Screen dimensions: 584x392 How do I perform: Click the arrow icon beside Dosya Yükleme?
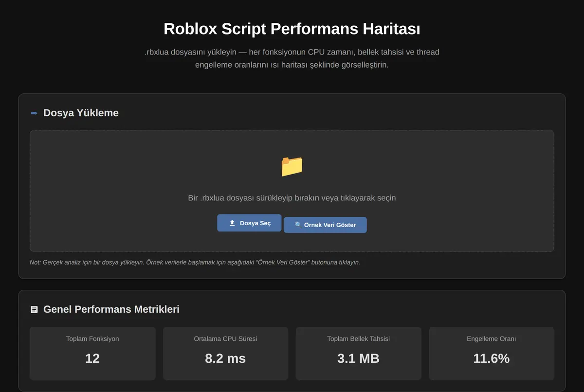point(34,113)
